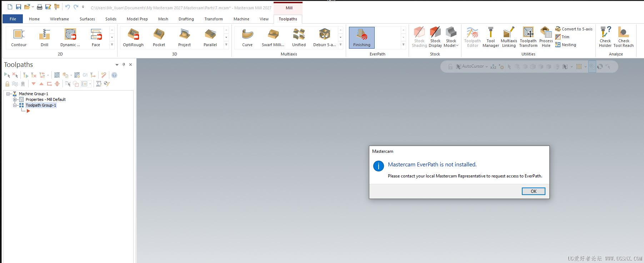Open the Machine ribbon tab

tap(241, 19)
